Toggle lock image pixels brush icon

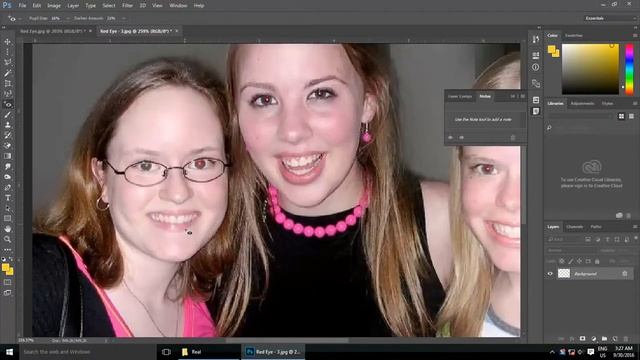click(571, 261)
